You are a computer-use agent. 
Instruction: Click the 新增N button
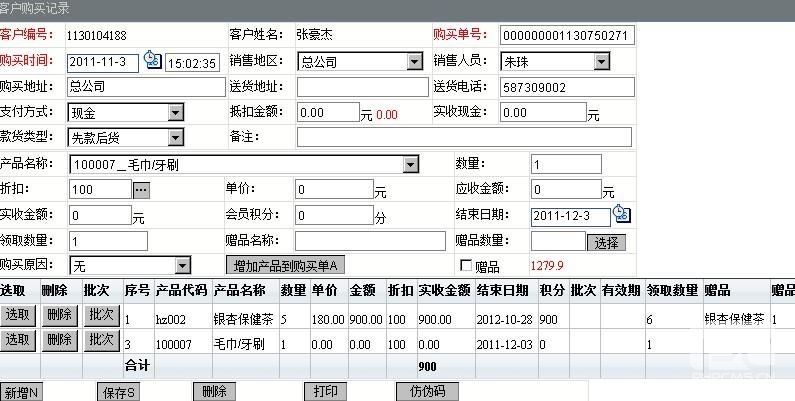pos(21,392)
